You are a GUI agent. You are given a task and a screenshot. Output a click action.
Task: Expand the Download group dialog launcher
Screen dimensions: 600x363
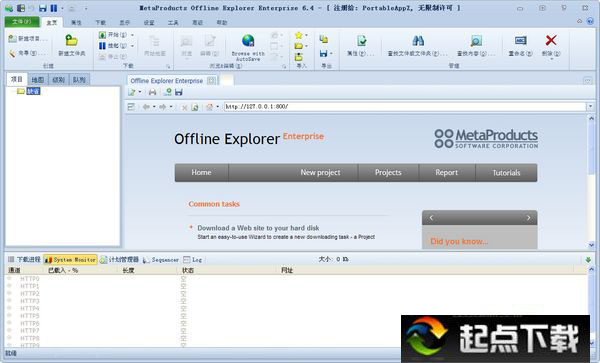(x=168, y=67)
